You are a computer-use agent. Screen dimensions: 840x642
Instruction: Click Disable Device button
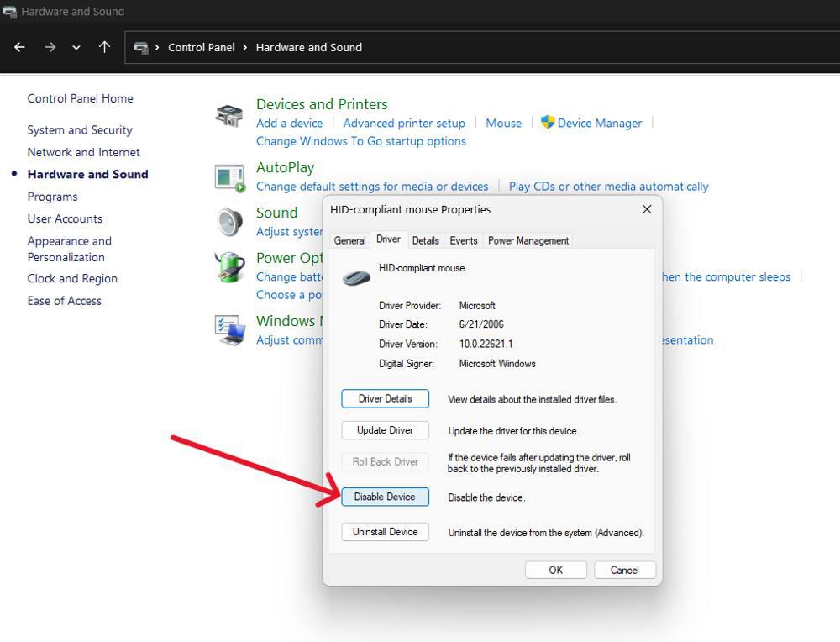pyautogui.click(x=386, y=497)
